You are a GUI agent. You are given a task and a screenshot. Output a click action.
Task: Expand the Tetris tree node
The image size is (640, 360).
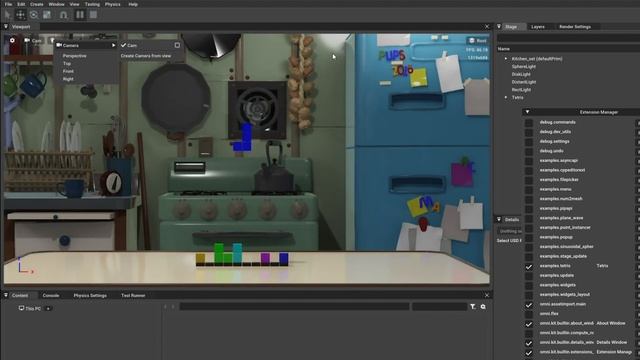click(506, 98)
